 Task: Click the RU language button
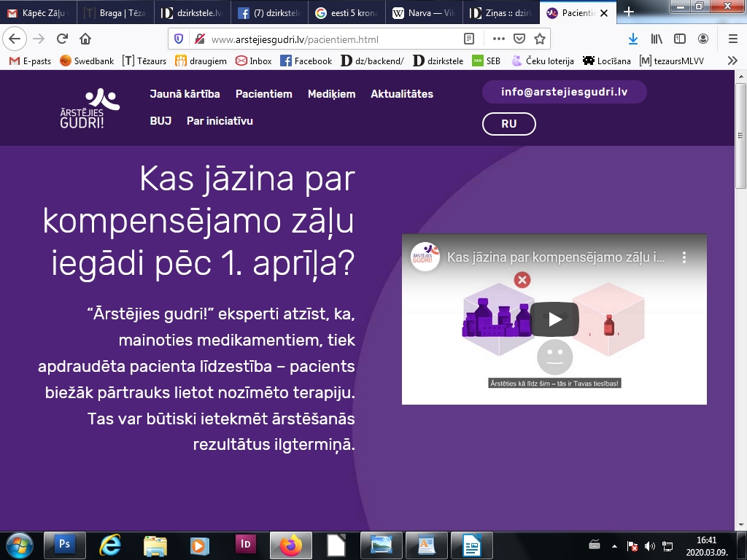(x=508, y=124)
